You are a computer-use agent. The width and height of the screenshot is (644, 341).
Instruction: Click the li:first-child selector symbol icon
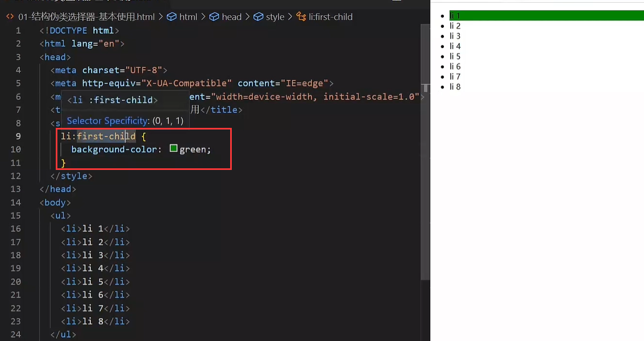(301, 17)
